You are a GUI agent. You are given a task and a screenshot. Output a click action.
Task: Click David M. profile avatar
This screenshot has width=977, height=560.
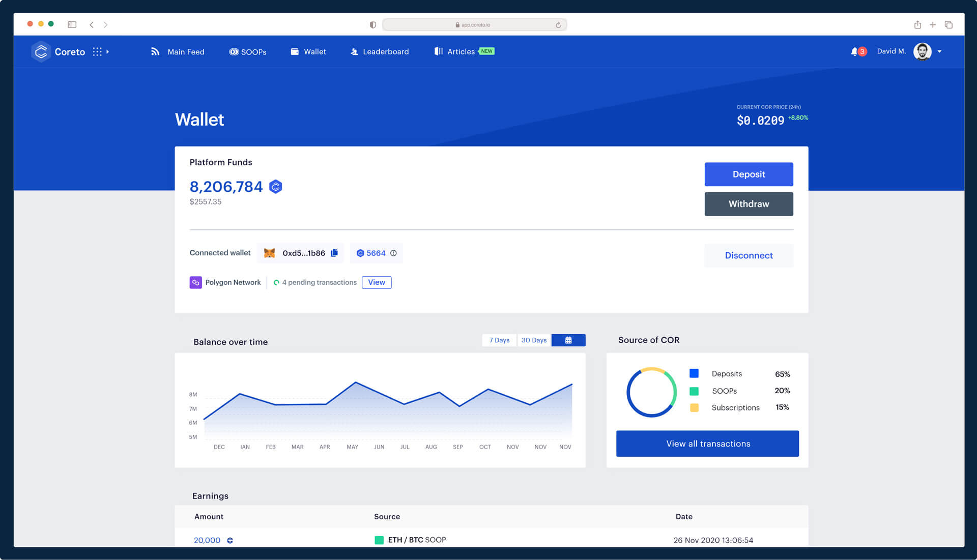point(922,51)
